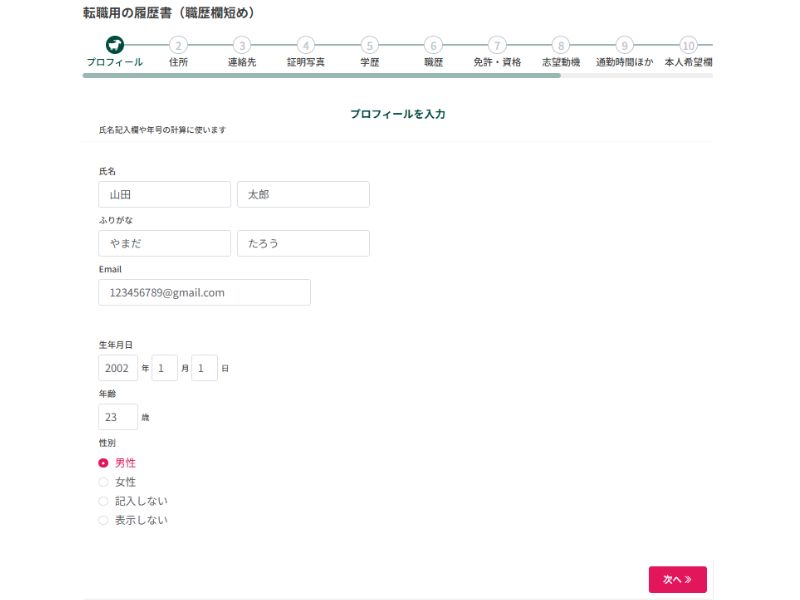Screen dimensions: 800x600
Task: Click the given name field containing 太郎
Action: tap(303, 194)
